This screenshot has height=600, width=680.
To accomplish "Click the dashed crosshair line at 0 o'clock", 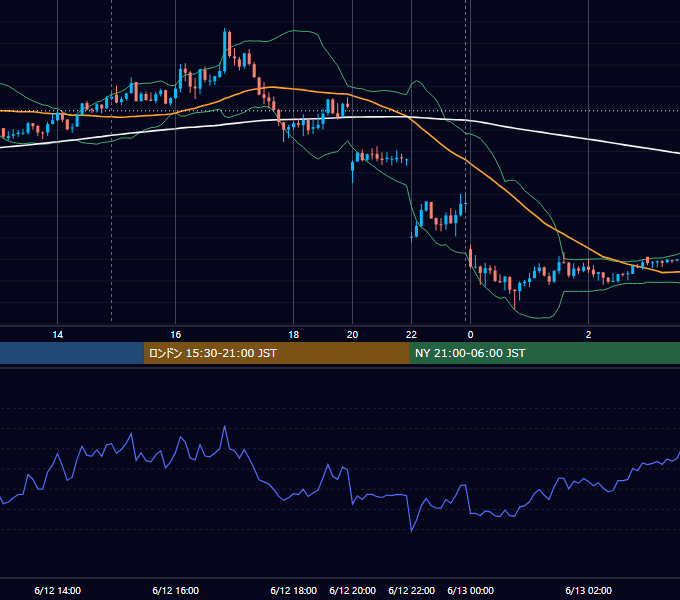I will tap(466, 160).
